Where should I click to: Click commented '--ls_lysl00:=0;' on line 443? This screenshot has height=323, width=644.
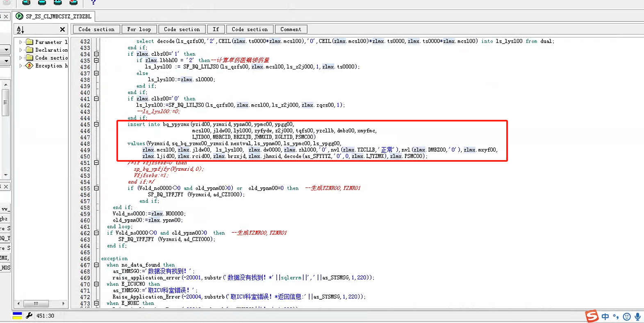click(158, 112)
